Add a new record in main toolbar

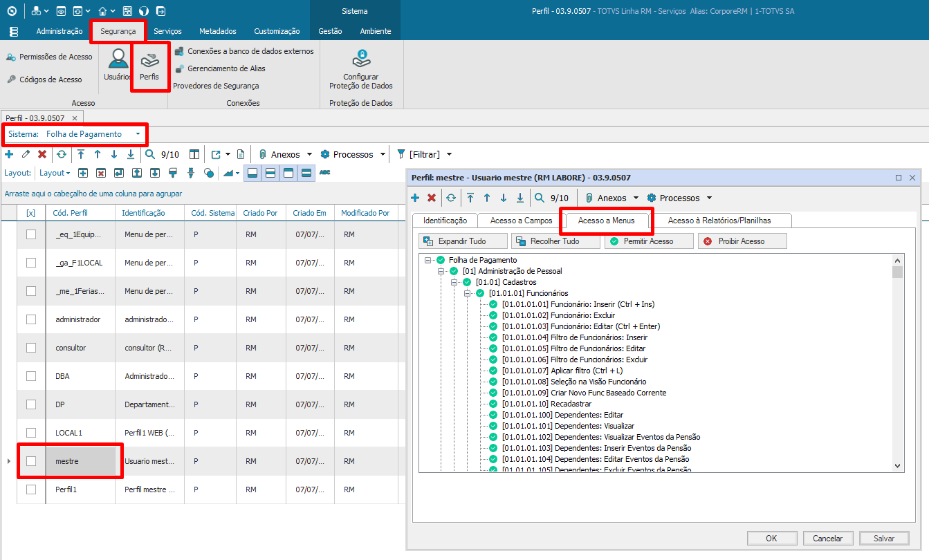click(x=9, y=154)
